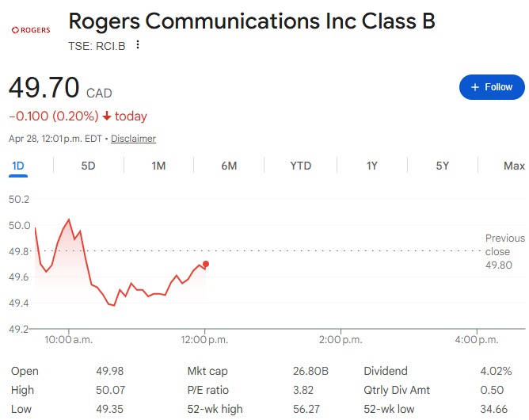The width and height of the screenshot is (529, 420).
Task: Select the 1D chart tab
Action: (18, 166)
